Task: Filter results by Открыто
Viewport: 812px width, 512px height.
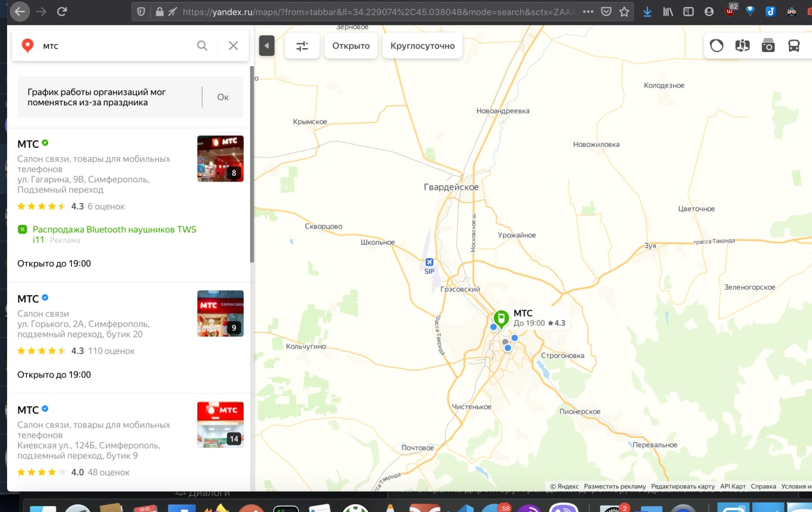Action: [x=351, y=46]
